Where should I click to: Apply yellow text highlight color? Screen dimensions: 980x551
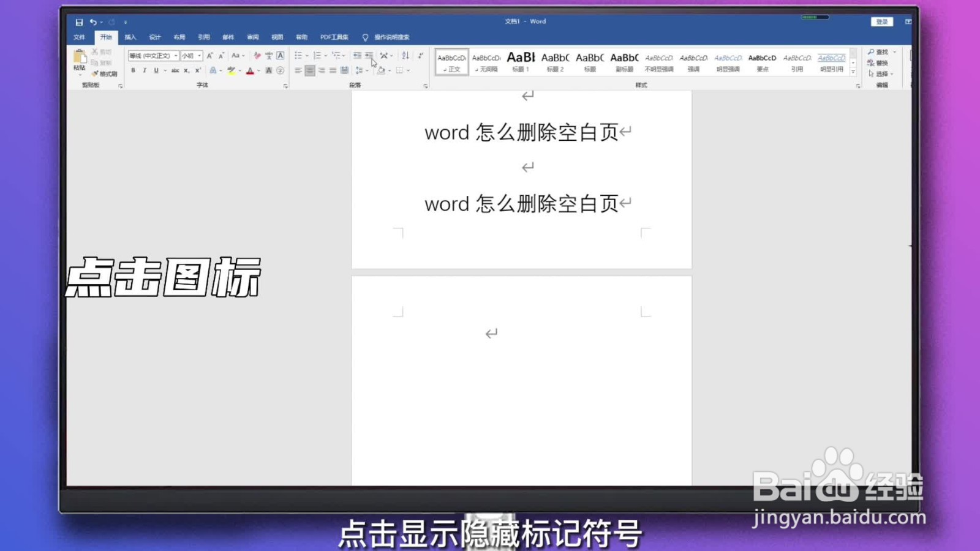(232, 70)
